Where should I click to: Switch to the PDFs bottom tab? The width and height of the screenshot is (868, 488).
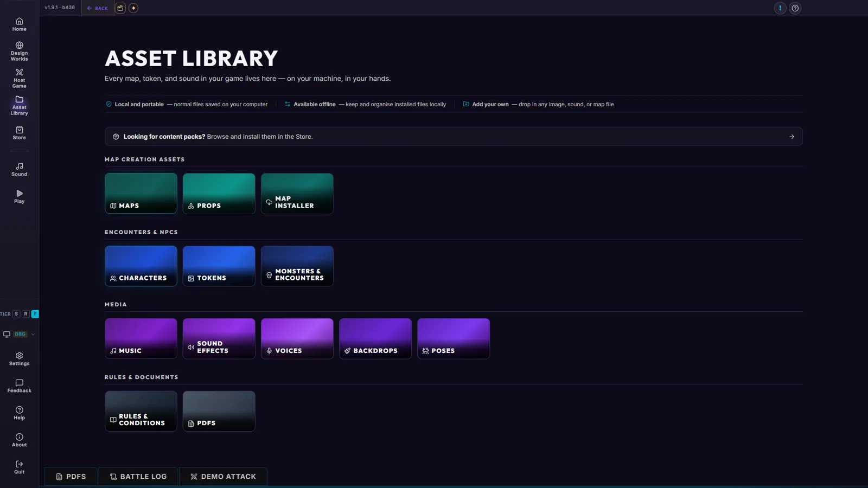(x=71, y=477)
